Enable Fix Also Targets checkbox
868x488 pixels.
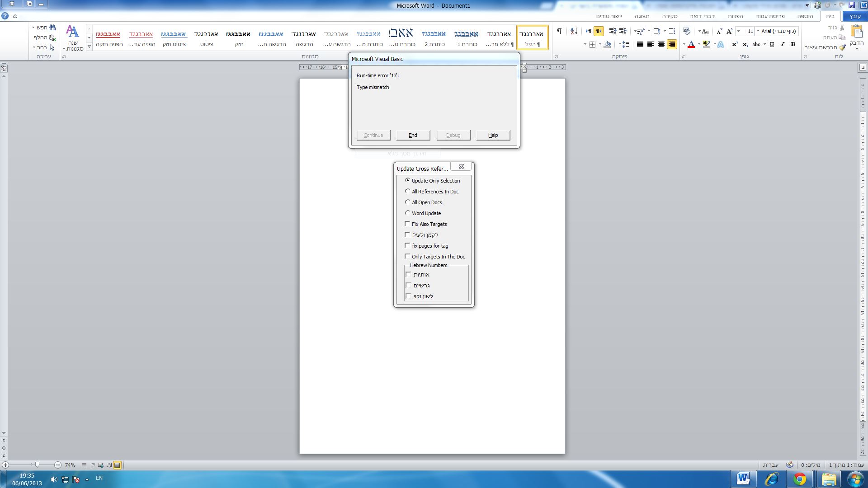pos(407,224)
